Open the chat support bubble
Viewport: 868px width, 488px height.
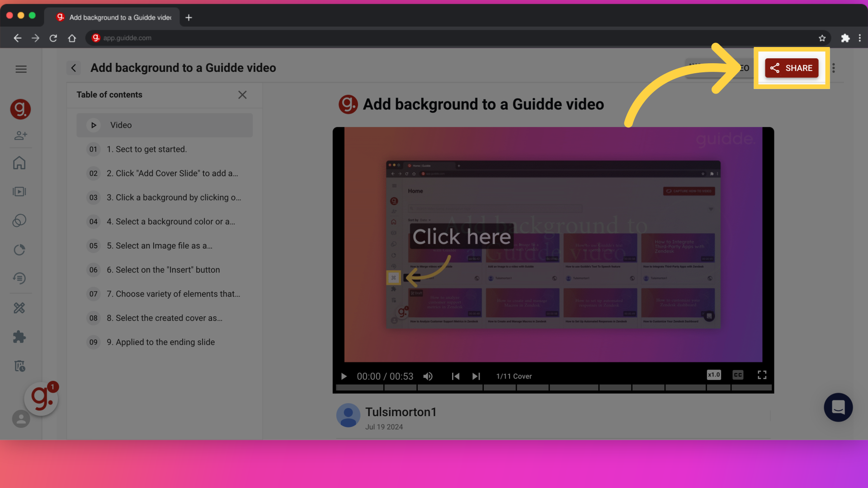(x=838, y=407)
